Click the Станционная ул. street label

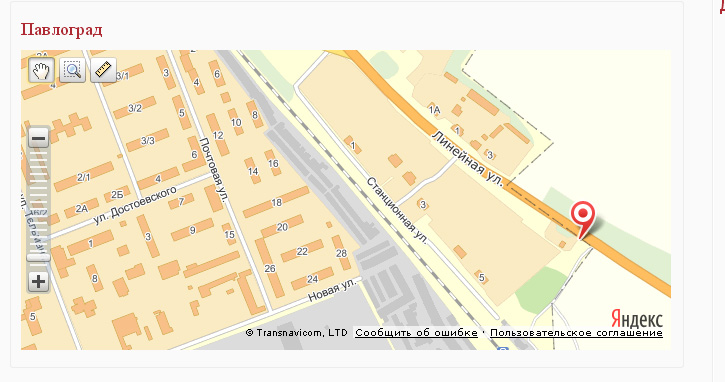click(x=398, y=209)
